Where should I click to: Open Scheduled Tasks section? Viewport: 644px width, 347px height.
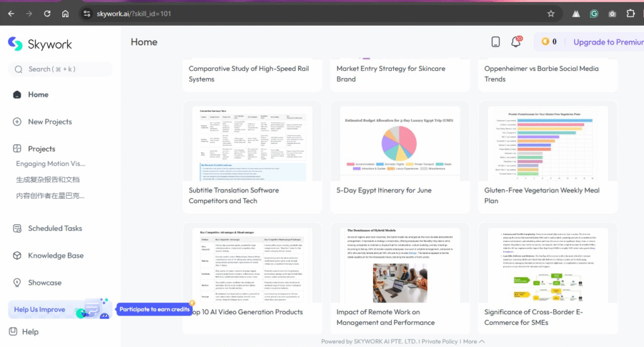click(55, 228)
